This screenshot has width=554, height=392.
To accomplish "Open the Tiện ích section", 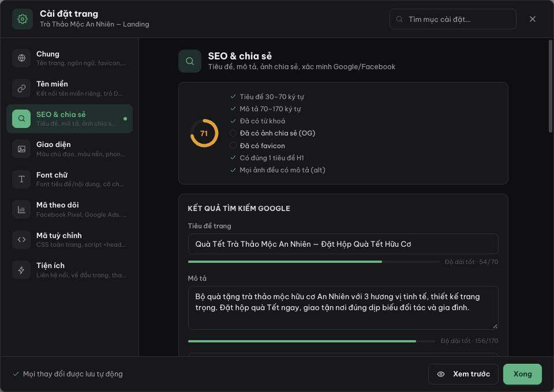I will pos(70,270).
